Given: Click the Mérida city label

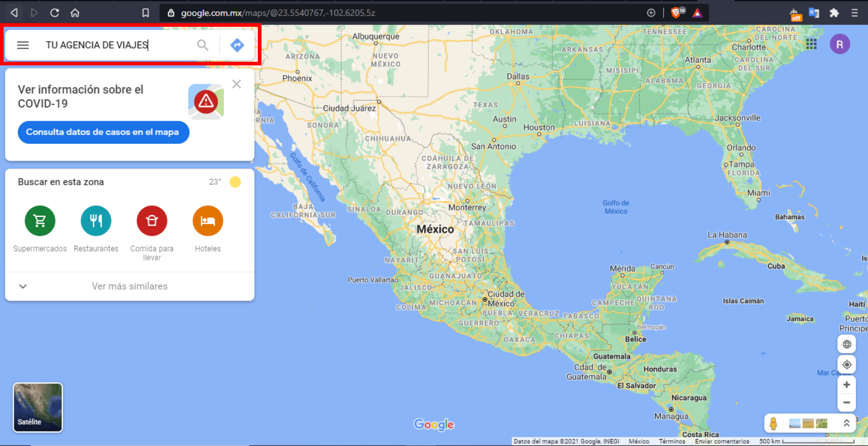Looking at the screenshot, I should [622, 268].
